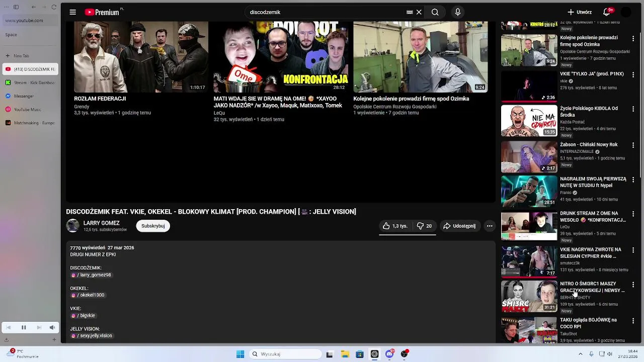Open File Explorer from taskbar

[x=345, y=354]
